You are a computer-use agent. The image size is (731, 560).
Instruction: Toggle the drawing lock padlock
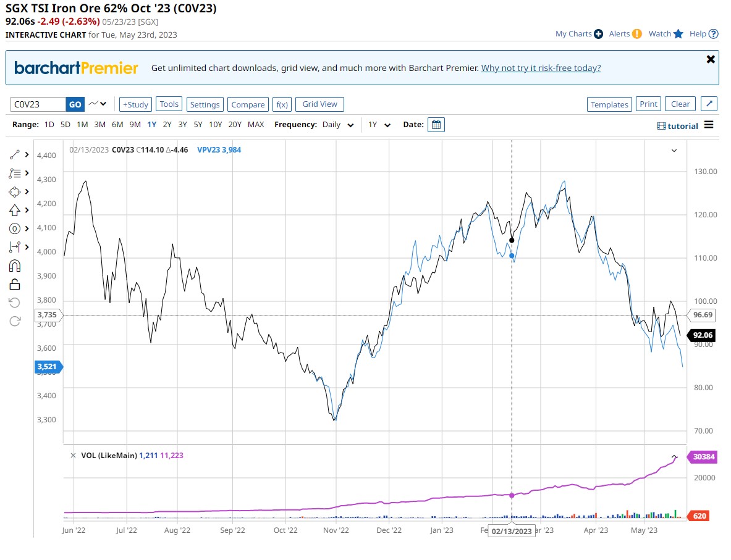click(x=15, y=284)
